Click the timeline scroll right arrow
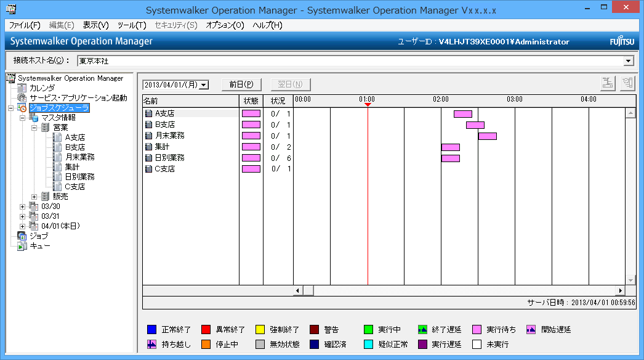The image size is (644, 360). 620,290
